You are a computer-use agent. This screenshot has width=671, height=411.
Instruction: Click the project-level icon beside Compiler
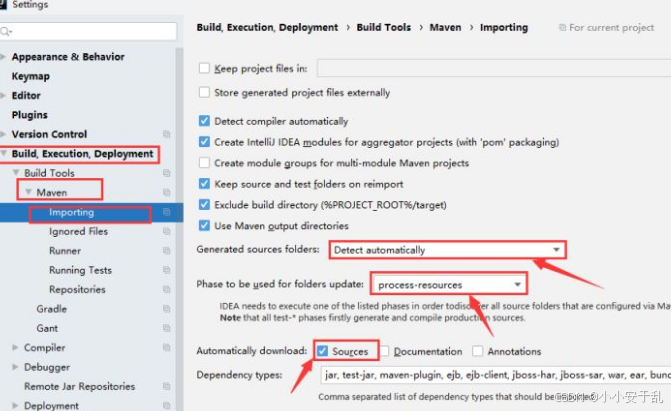pyautogui.click(x=166, y=347)
